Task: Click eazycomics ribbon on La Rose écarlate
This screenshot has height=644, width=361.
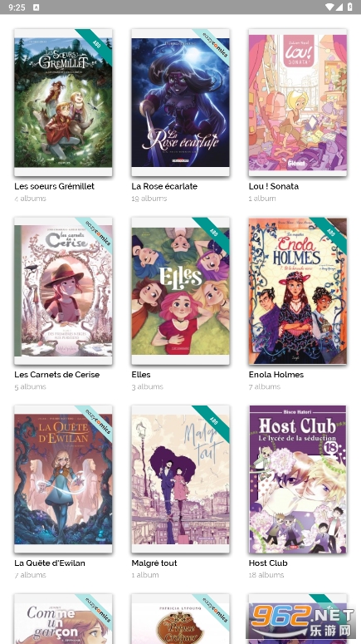Action: click(213, 45)
